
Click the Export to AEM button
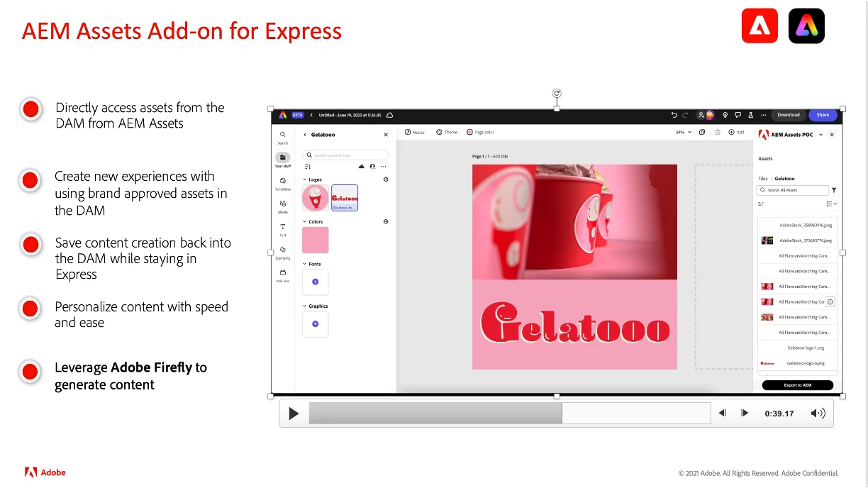pos(798,385)
